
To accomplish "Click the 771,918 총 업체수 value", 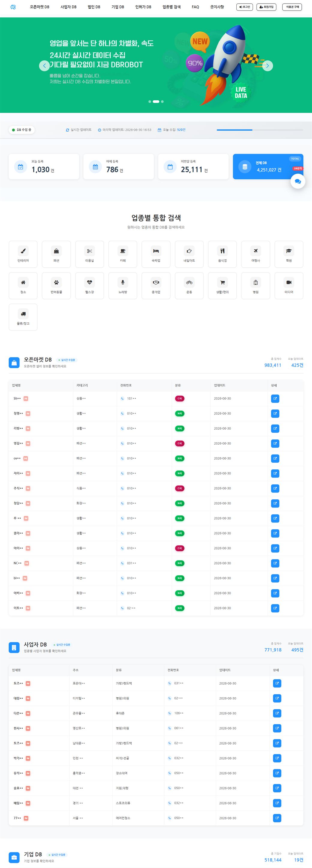I will coord(273,650).
